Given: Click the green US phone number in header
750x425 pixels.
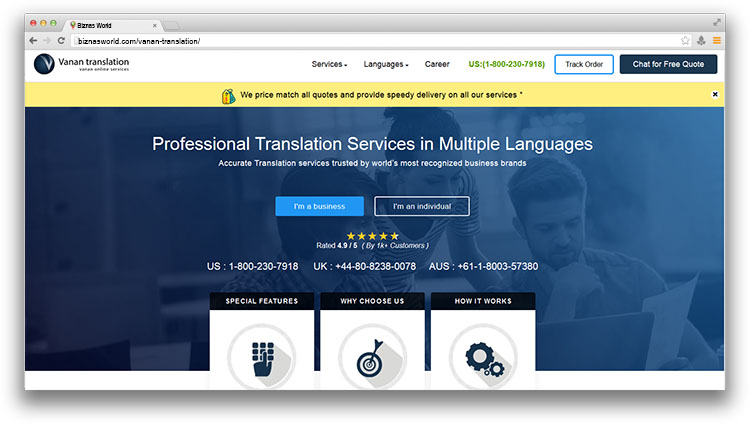Looking at the screenshot, I should coord(507,64).
